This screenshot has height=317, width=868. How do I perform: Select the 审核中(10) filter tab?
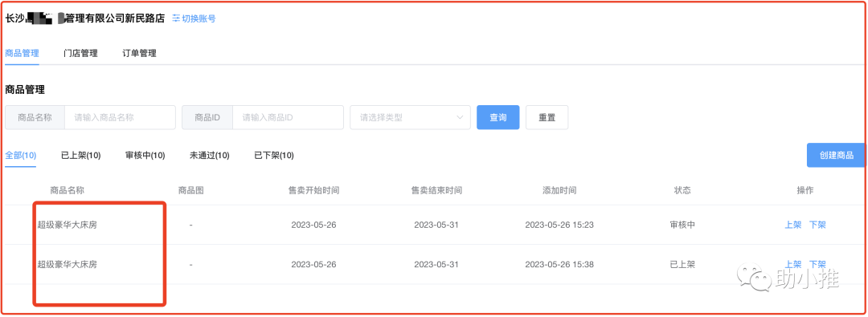click(145, 156)
